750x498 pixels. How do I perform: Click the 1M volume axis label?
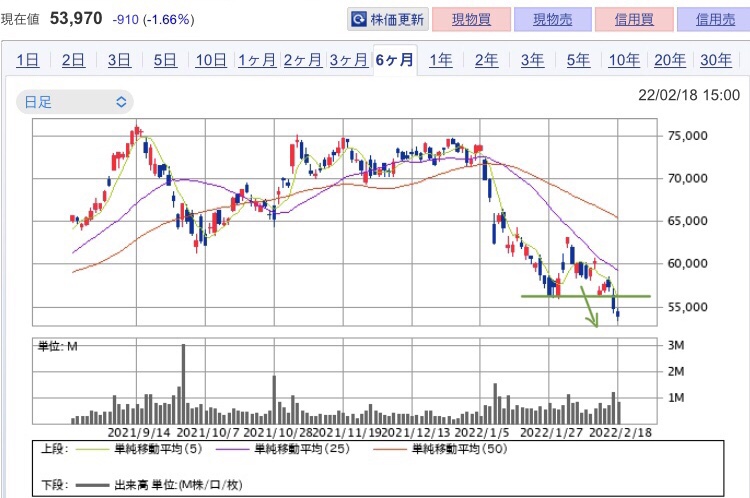pos(676,398)
